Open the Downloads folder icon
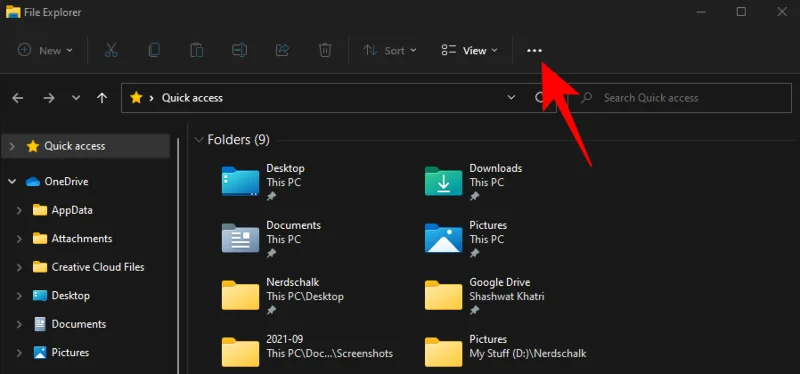This screenshot has width=800, height=374. click(443, 181)
